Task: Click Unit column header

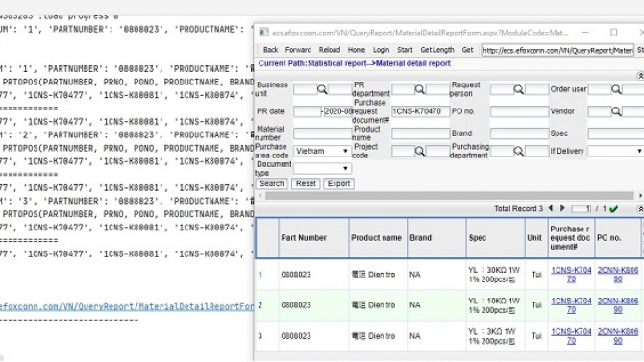Action: (536, 238)
